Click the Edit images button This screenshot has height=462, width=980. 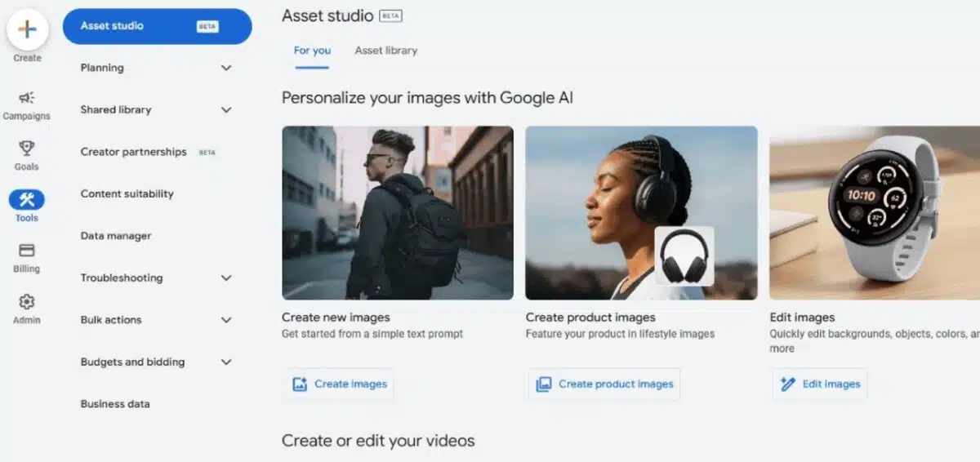tap(820, 384)
